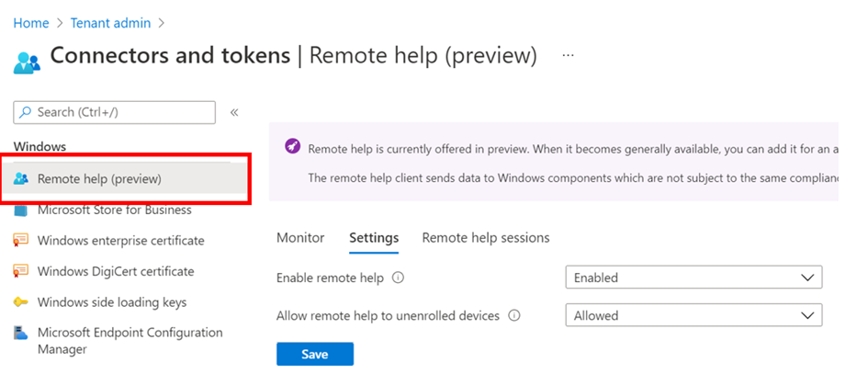Open the Allow unenrolled devices dropdown
868x374 pixels.
(693, 315)
